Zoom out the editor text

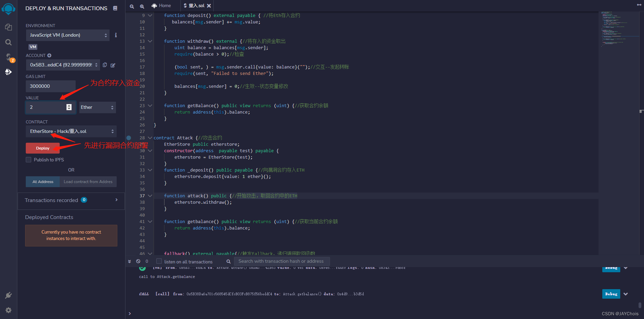(x=132, y=6)
